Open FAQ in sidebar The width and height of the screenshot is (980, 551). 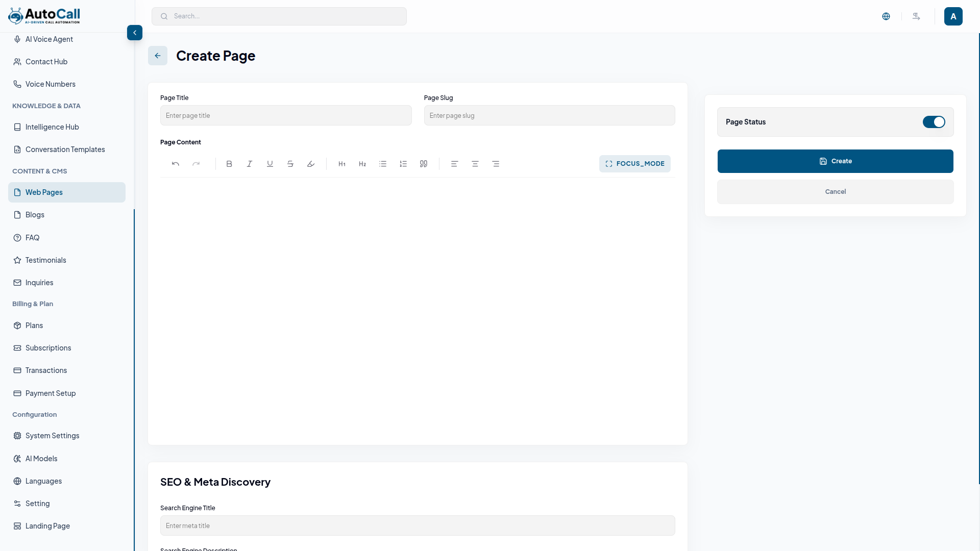click(x=67, y=238)
